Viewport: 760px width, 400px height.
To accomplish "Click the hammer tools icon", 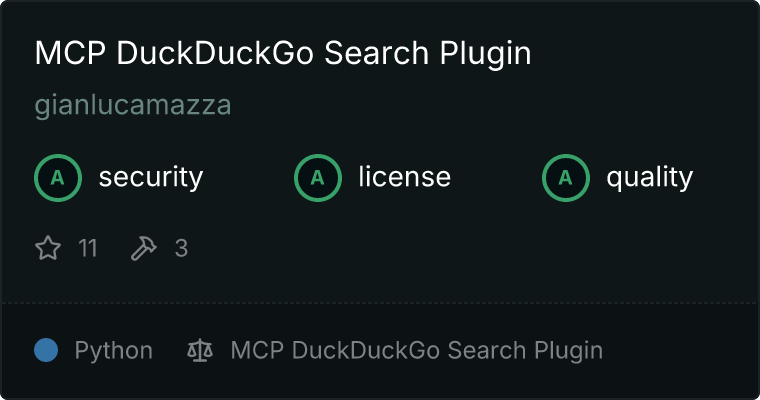I will tap(143, 248).
